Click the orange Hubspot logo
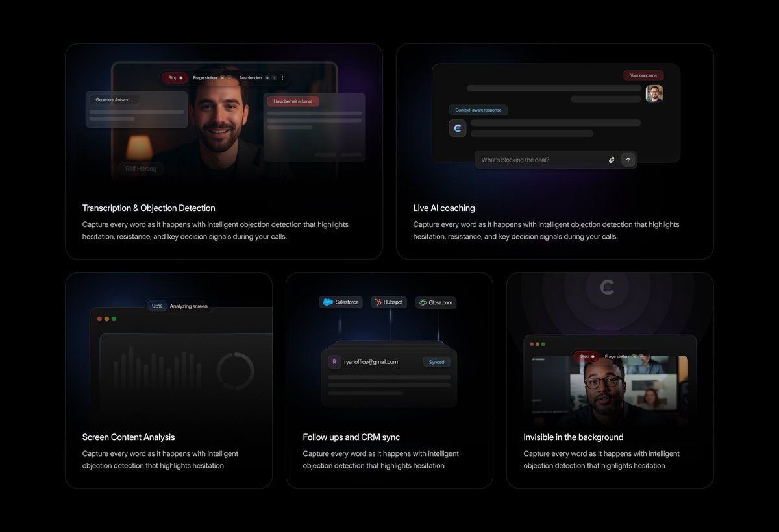779x532 pixels. [378, 302]
